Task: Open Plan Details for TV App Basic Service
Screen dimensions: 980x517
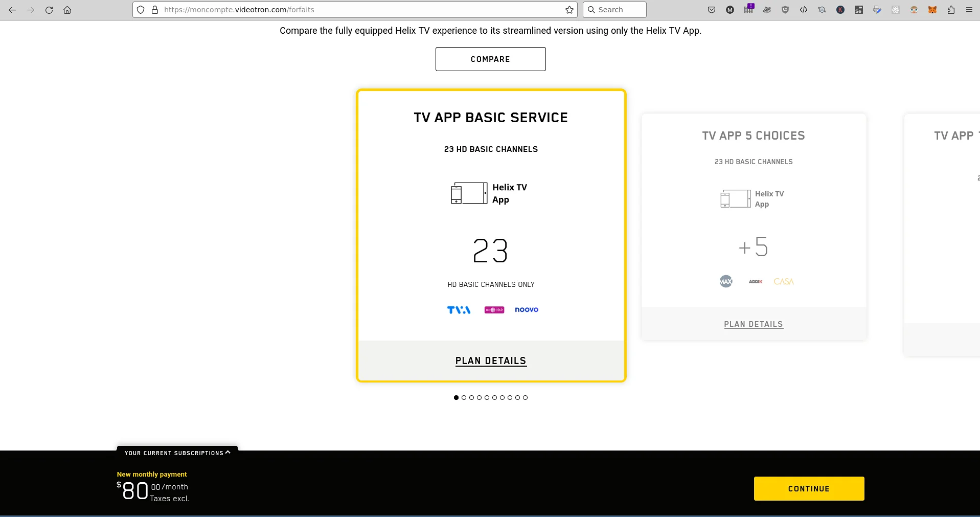Action: (x=490, y=361)
